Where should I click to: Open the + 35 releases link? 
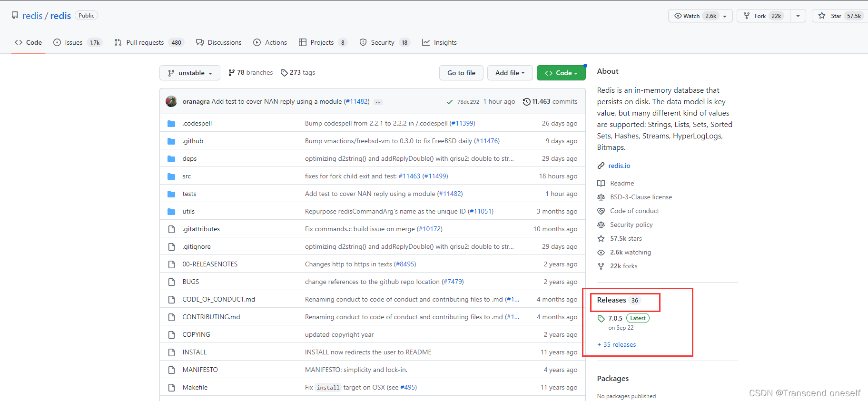[x=617, y=345]
